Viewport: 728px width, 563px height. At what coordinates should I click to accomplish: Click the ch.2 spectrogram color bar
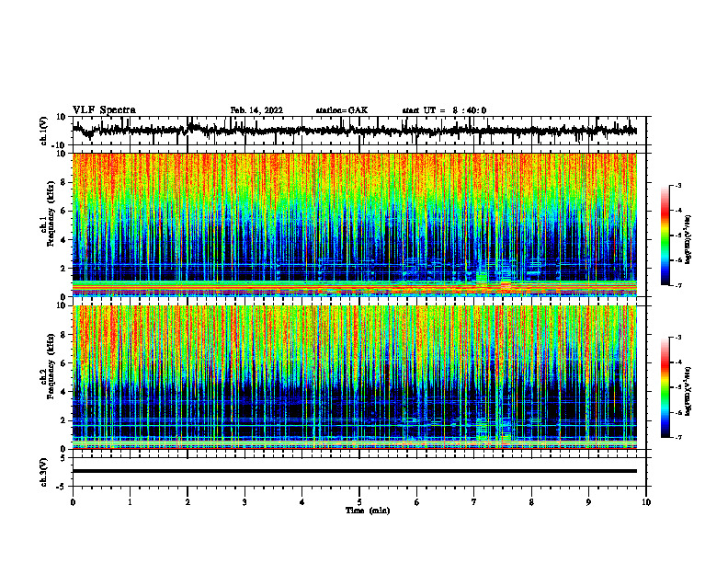(x=665, y=387)
